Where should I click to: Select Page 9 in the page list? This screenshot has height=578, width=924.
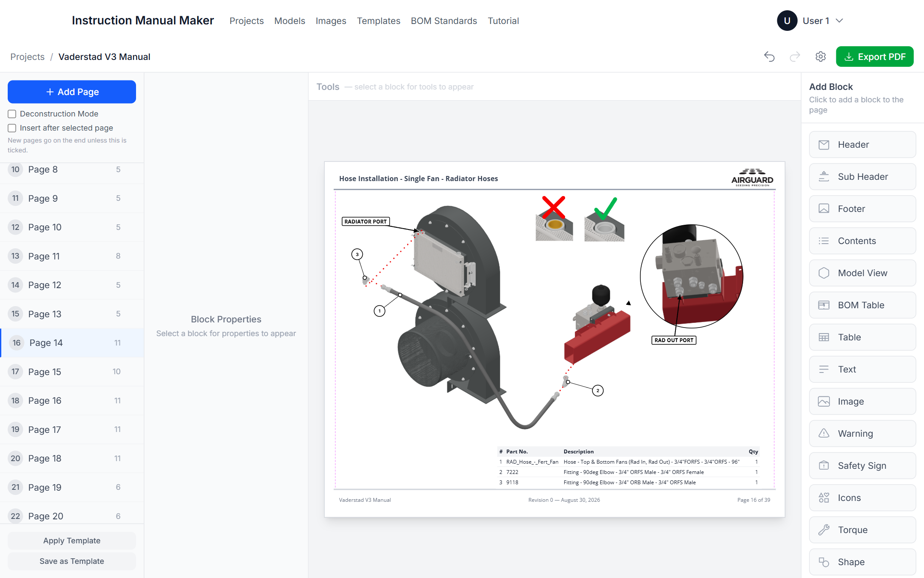[72, 198]
